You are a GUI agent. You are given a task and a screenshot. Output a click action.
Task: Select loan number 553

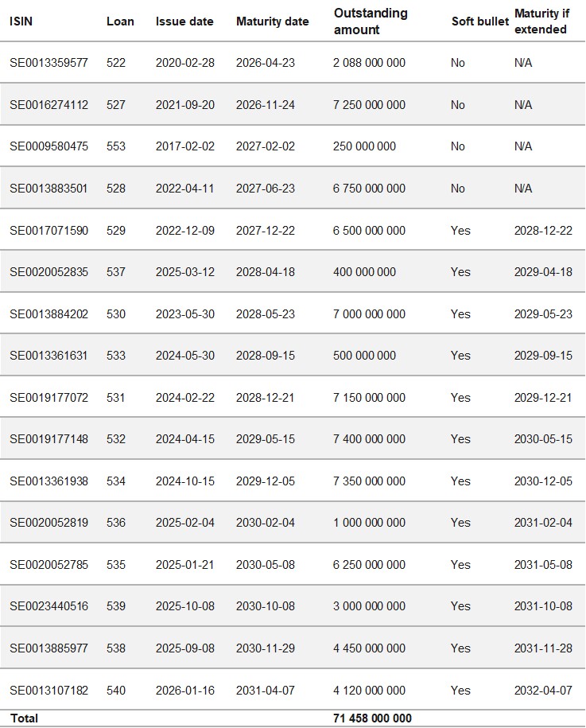(116, 146)
